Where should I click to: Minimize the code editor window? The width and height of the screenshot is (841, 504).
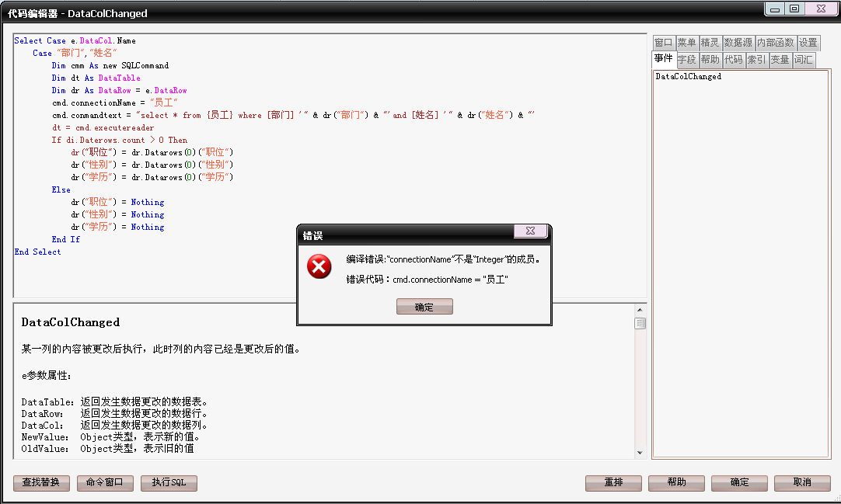(775, 9)
